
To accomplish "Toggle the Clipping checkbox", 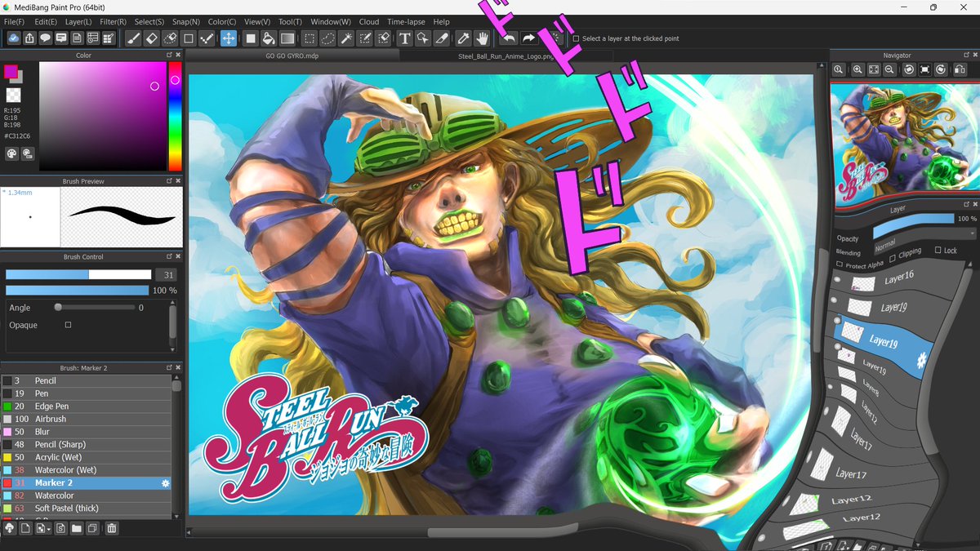I will coord(892,257).
